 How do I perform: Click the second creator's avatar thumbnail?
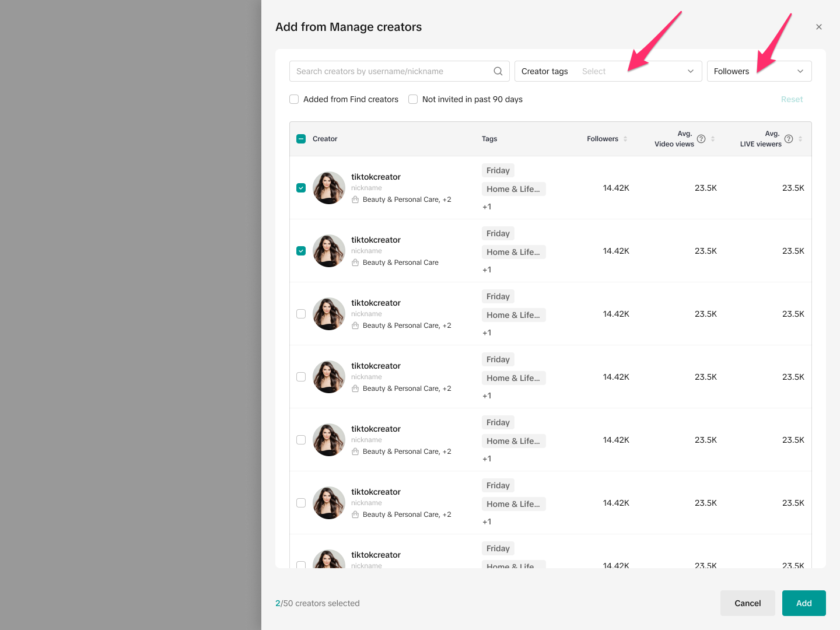coord(329,251)
